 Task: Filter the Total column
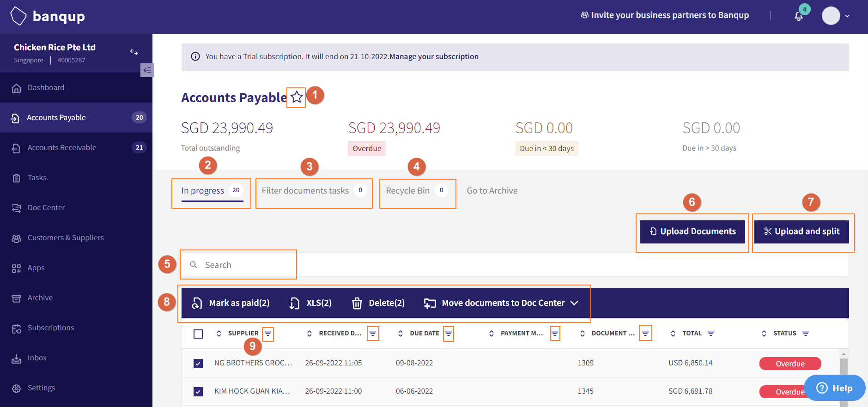click(x=711, y=334)
